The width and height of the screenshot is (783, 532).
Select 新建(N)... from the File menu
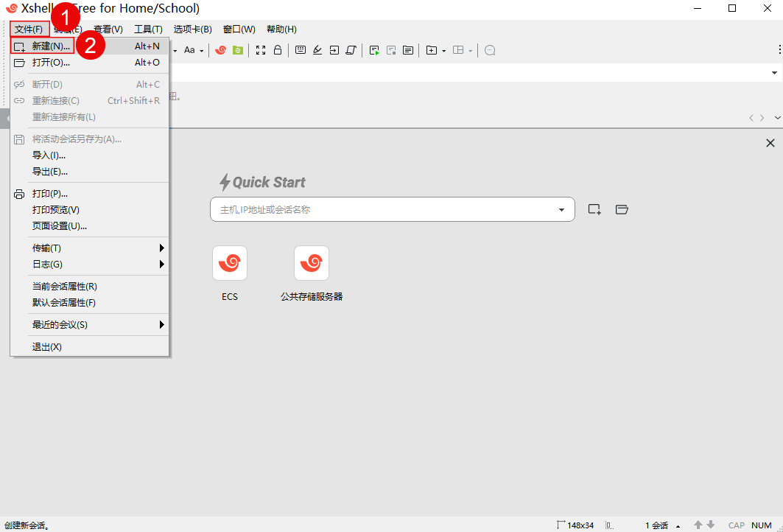click(52, 46)
